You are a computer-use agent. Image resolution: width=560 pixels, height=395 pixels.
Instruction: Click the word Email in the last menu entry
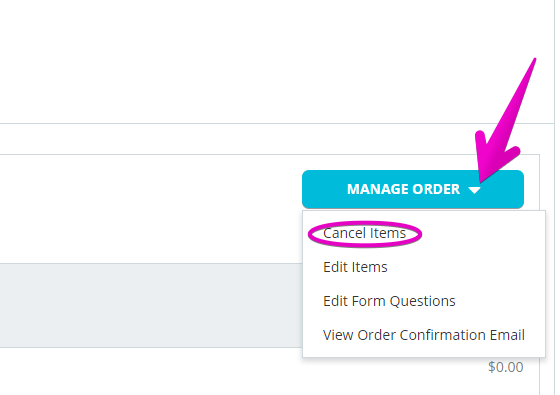pos(507,335)
